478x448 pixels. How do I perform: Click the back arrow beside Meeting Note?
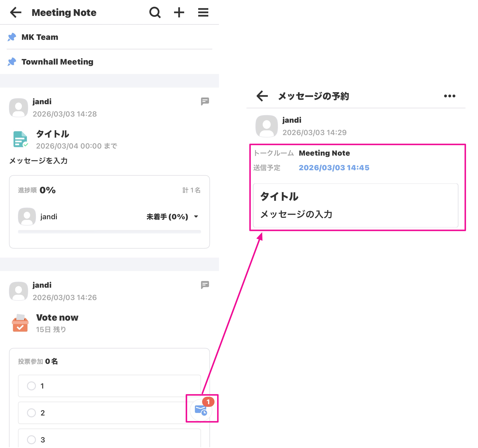click(16, 12)
